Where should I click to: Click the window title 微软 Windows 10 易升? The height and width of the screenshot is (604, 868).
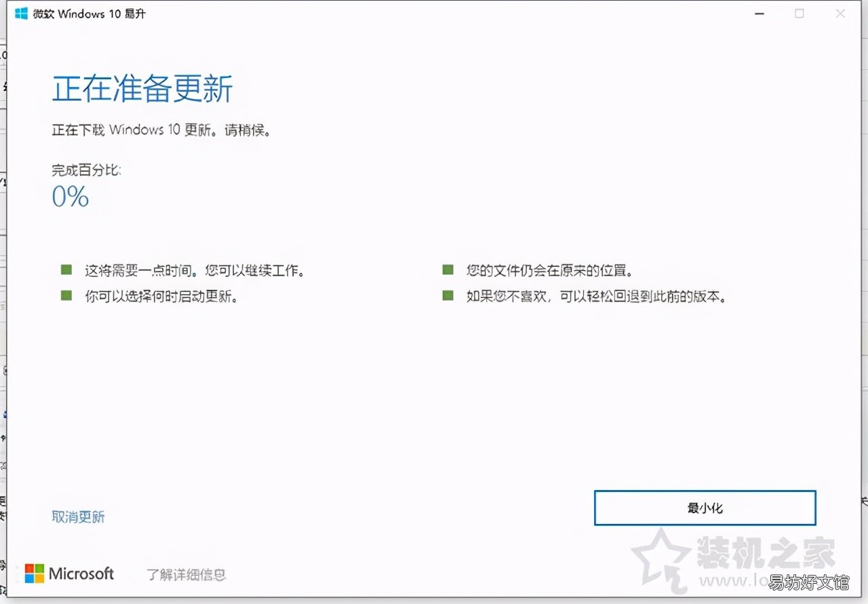click(x=89, y=14)
